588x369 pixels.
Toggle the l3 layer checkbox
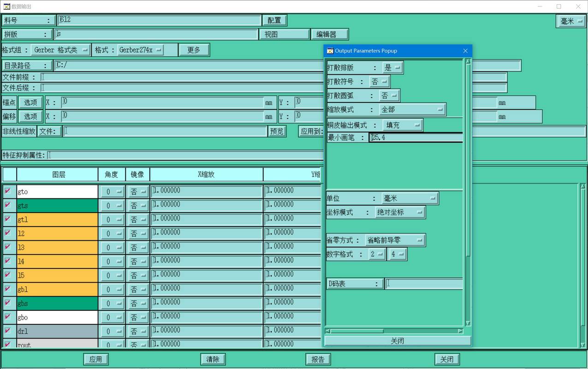[x=7, y=247]
